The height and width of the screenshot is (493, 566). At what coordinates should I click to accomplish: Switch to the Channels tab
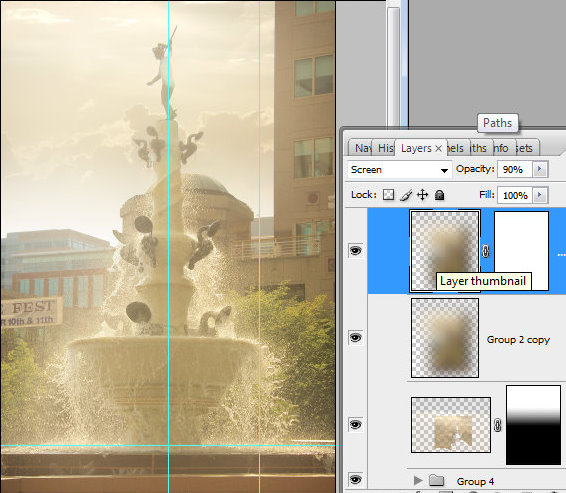coord(457,148)
